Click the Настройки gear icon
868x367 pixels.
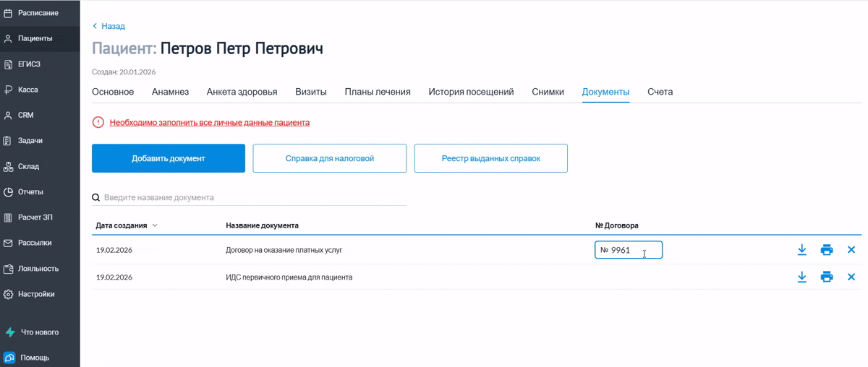click(9, 294)
